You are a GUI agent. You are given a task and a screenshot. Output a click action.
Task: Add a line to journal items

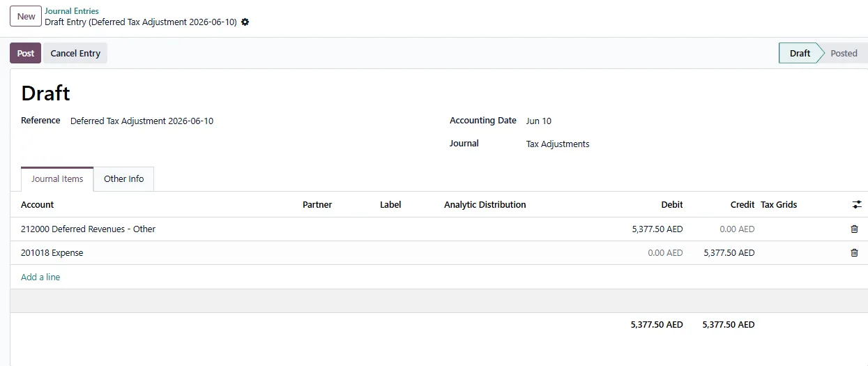pos(40,277)
